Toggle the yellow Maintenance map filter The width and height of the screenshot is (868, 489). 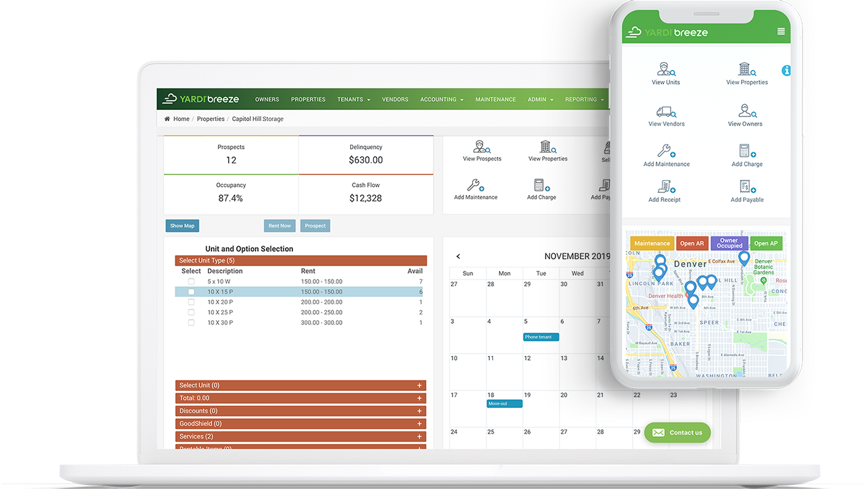coord(652,244)
